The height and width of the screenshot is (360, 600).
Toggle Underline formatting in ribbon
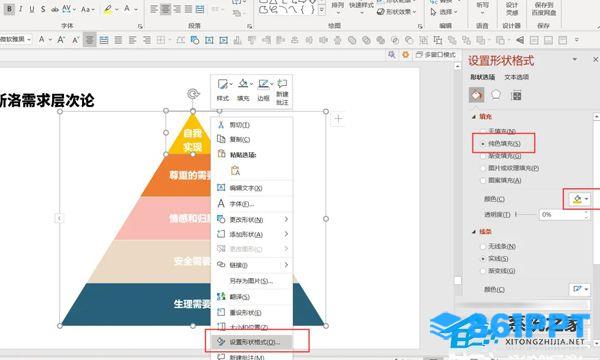point(32,9)
